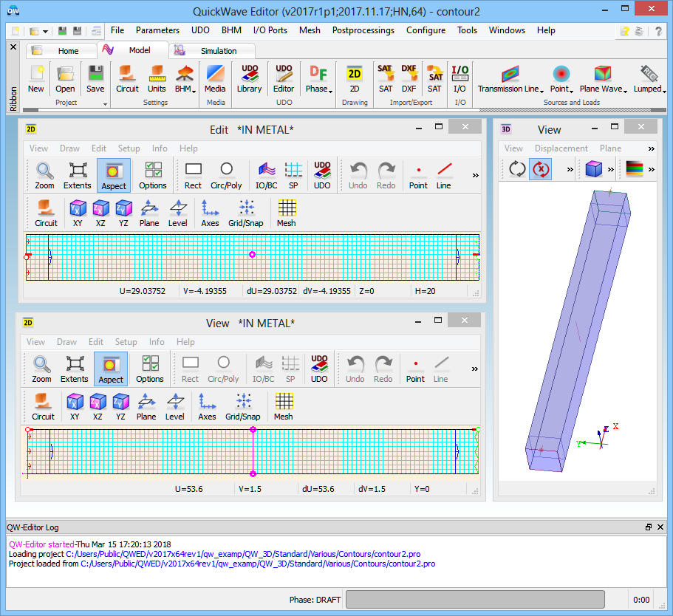Expand the Edit toolbar overflow chevron
Screen dimensions: 673x616
pyautogui.click(x=475, y=176)
